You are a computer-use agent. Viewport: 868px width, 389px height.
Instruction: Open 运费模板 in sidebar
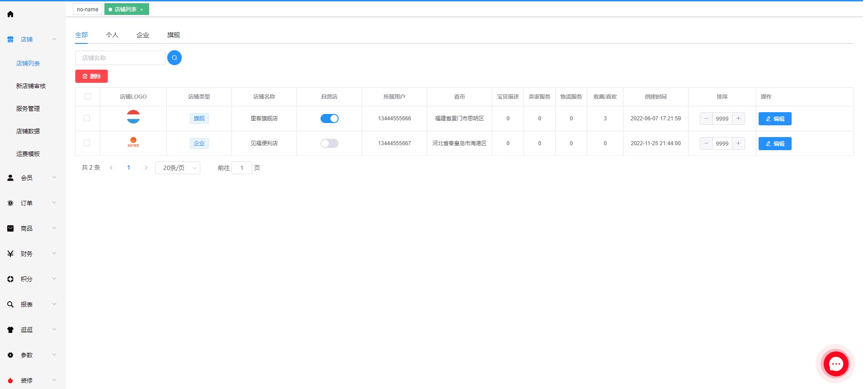[28, 154]
